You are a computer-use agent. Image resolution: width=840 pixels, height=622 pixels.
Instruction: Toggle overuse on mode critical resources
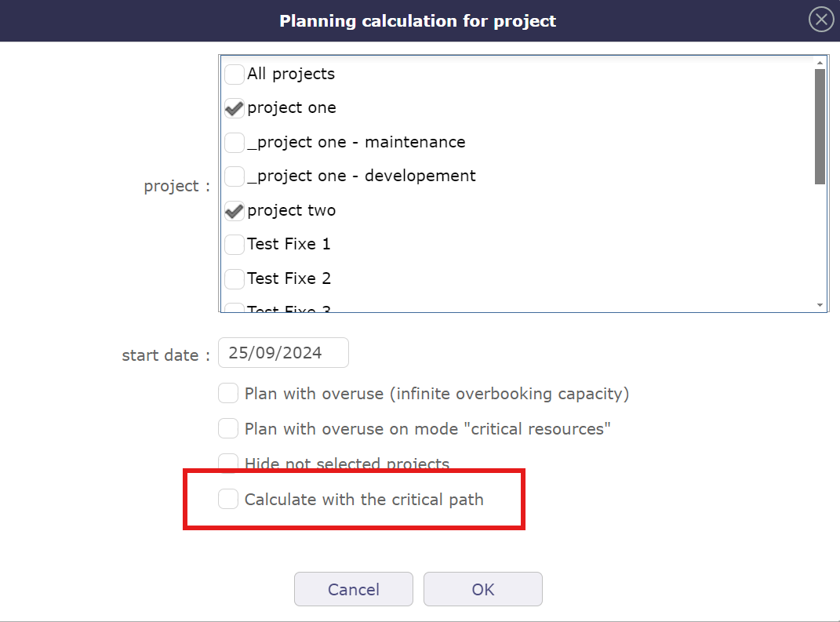pos(228,428)
